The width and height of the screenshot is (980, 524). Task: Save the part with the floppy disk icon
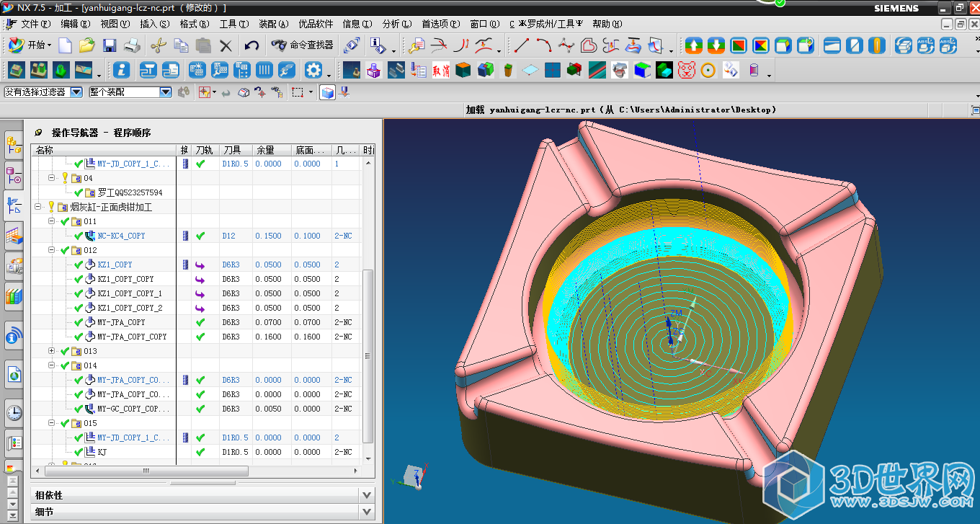[x=110, y=45]
